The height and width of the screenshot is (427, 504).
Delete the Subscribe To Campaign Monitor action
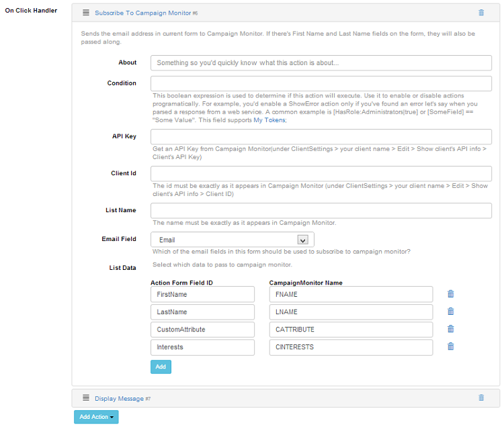point(481,13)
